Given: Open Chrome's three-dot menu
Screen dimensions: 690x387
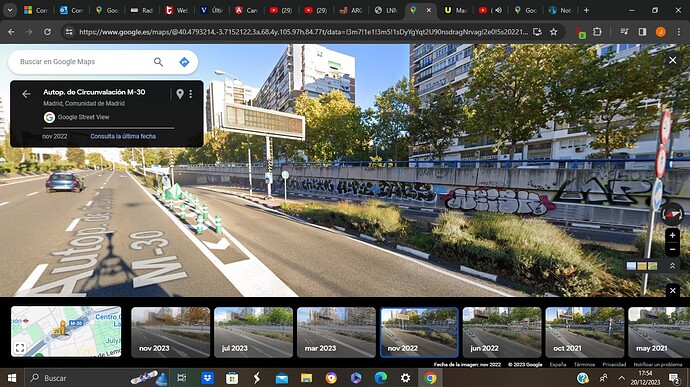Looking at the screenshot, I should tap(679, 32).
